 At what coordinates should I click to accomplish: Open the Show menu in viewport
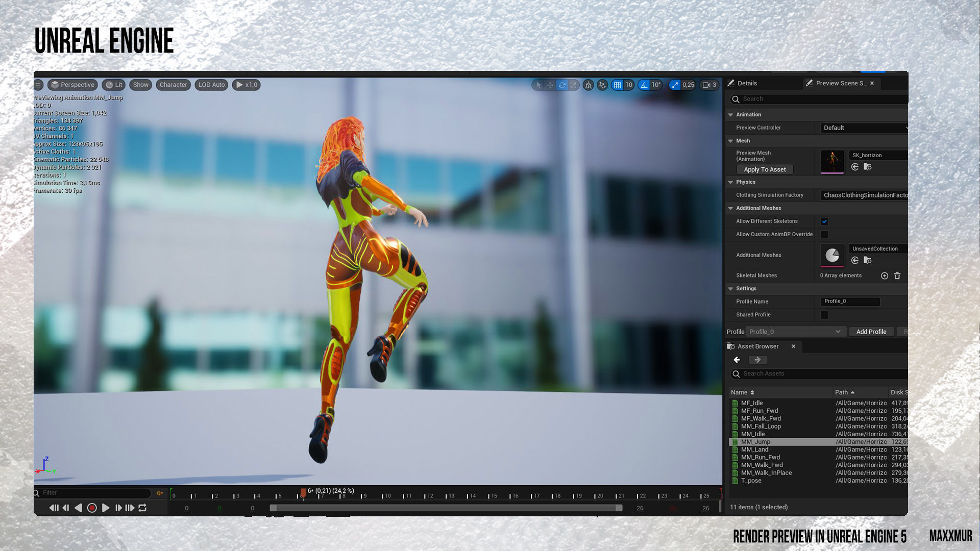tap(140, 85)
